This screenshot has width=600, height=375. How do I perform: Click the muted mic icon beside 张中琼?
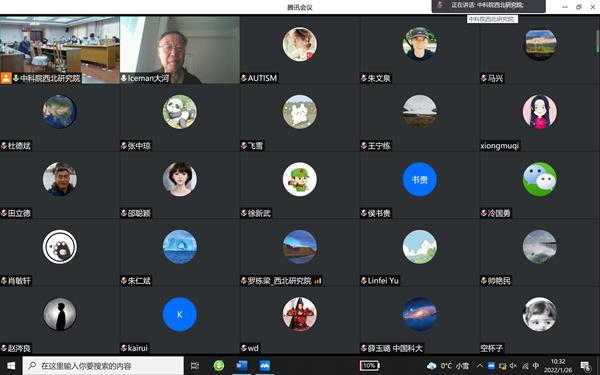pos(124,145)
